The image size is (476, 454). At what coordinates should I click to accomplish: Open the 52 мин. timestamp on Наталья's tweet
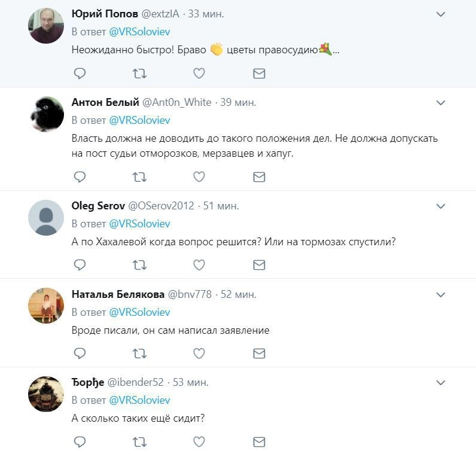coord(238,294)
